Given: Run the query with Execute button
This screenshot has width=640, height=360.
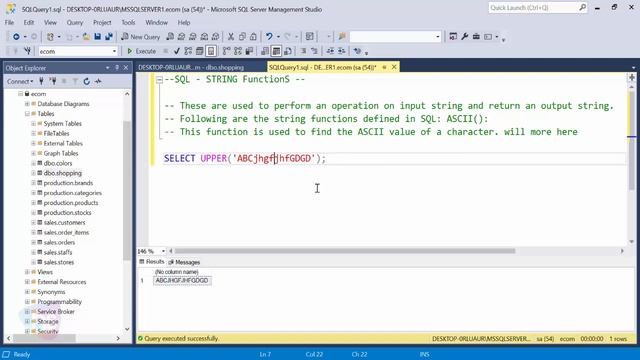Looking at the screenshot, I should (x=142, y=51).
